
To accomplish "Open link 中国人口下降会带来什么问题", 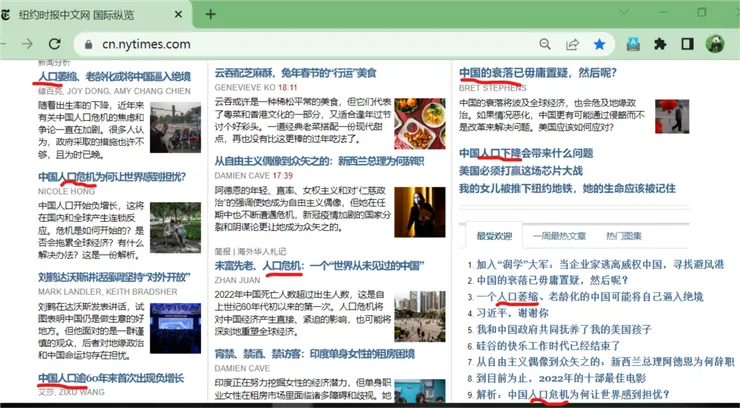I will [526, 153].
